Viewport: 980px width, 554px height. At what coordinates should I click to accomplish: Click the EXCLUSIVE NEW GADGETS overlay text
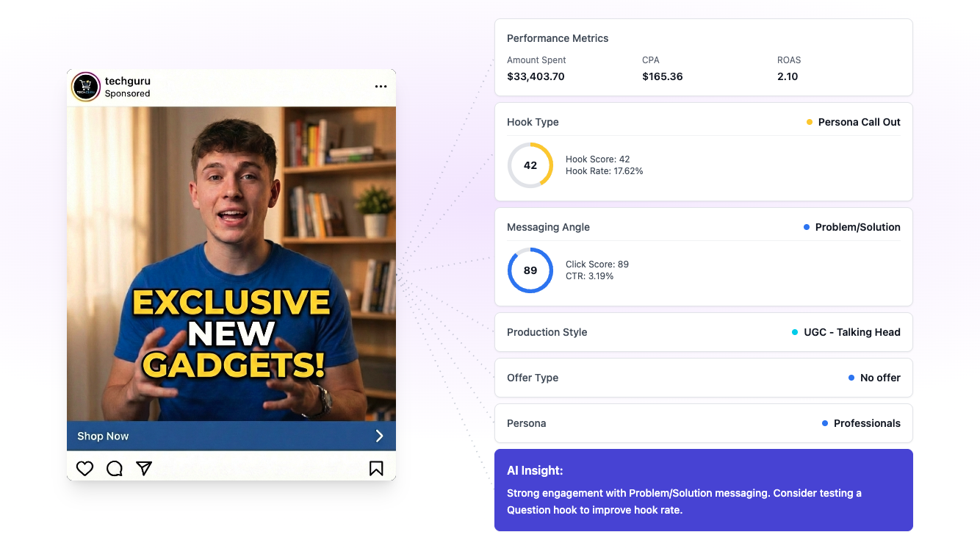tap(231, 334)
